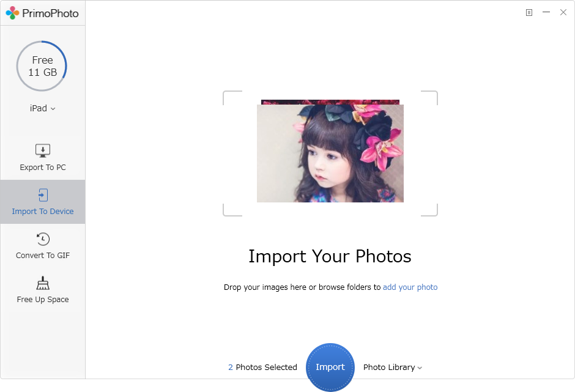The image size is (575, 392).
Task: Click the PrimoPhoto title text
Action: click(50, 13)
